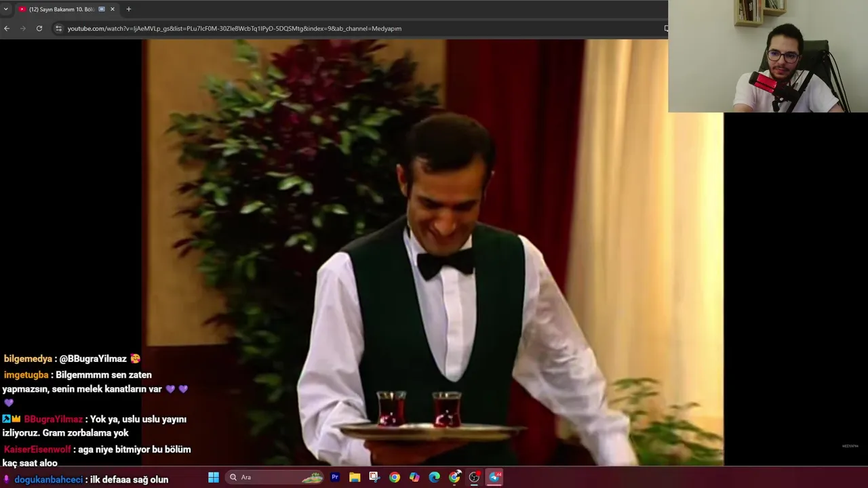Close the Sayın Bakanım browser tab
868x488 pixels.
click(x=113, y=9)
